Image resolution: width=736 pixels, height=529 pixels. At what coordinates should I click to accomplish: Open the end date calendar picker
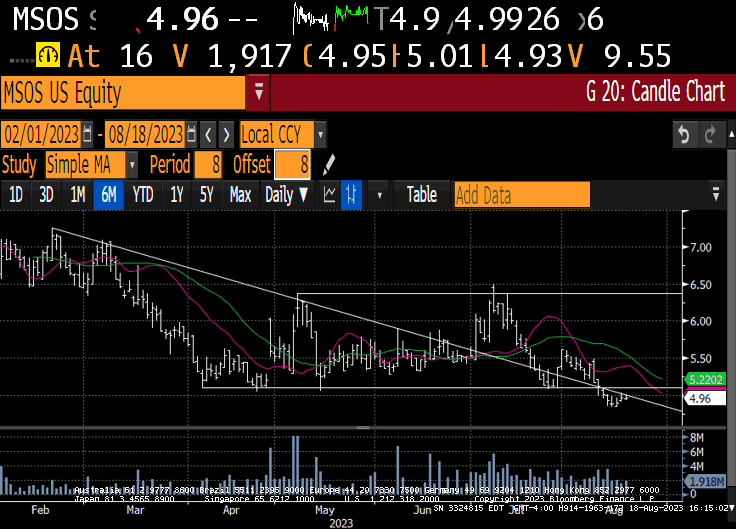191,135
